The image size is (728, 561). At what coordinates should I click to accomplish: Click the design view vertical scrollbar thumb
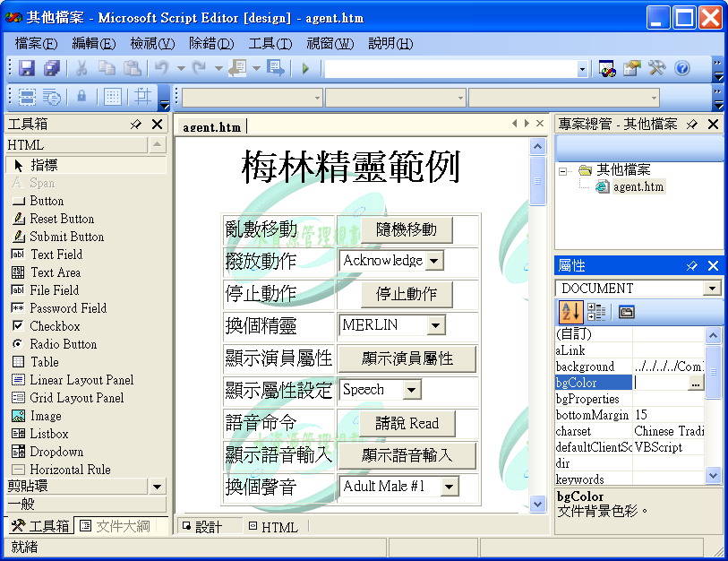tap(537, 181)
